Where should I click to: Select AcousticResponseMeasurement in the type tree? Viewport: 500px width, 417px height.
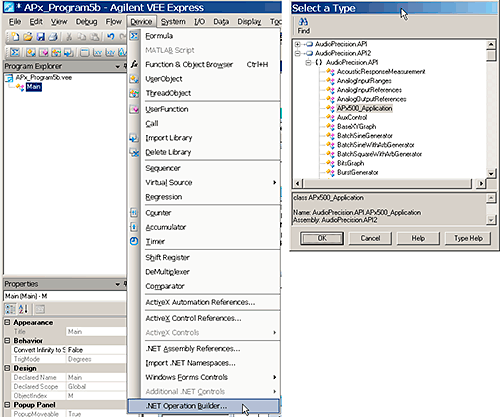pyautogui.click(x=381, y=72)
